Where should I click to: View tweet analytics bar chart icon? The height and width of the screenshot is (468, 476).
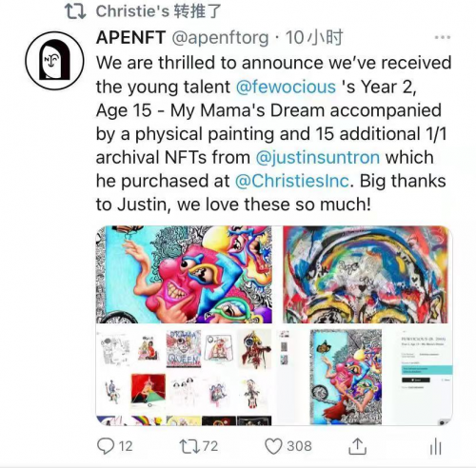pos(436,446)
